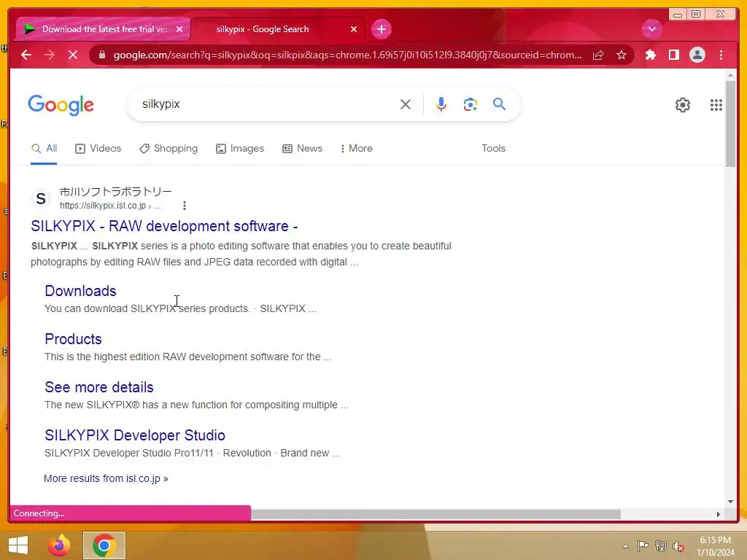Select the All results tab
This screenshot has height=560, width=747.
[44, 149]
